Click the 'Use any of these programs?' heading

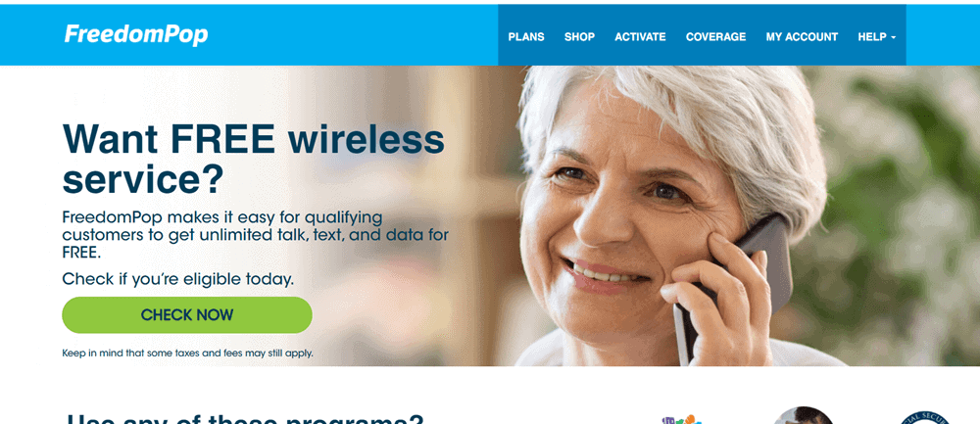pos(244,418)
